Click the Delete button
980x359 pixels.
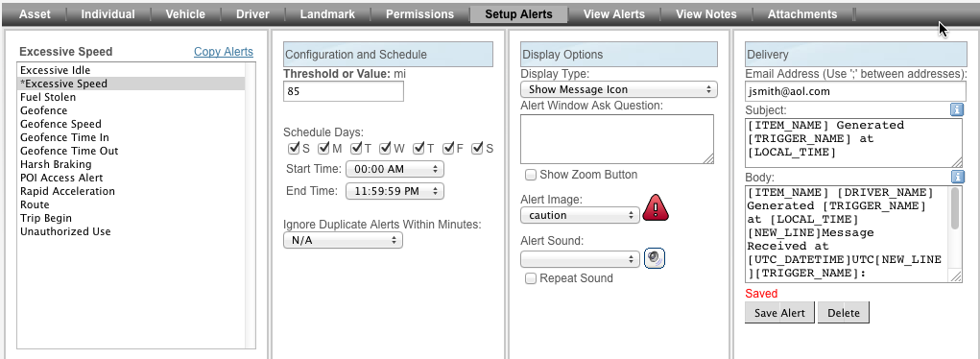point(843,313)
